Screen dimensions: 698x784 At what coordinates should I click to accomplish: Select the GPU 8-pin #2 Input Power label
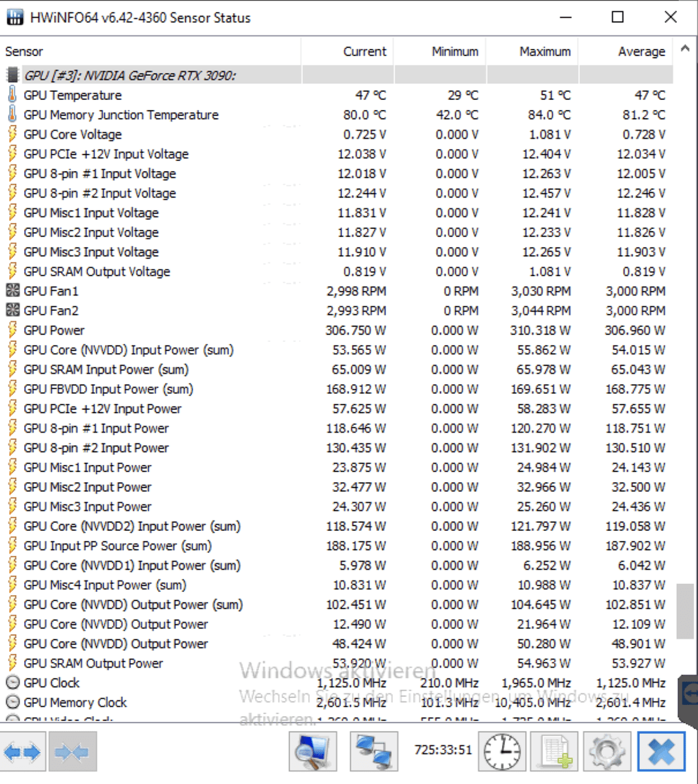[96, 448]
